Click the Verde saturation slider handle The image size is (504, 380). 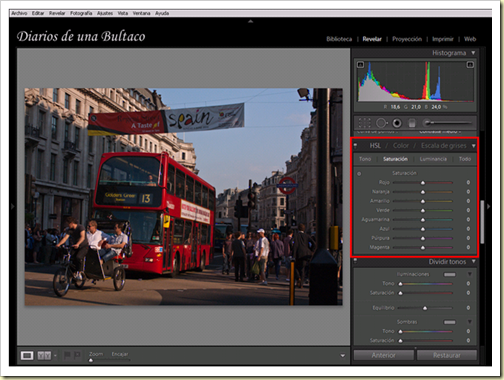pyautogui.click(x=423, y=211)
